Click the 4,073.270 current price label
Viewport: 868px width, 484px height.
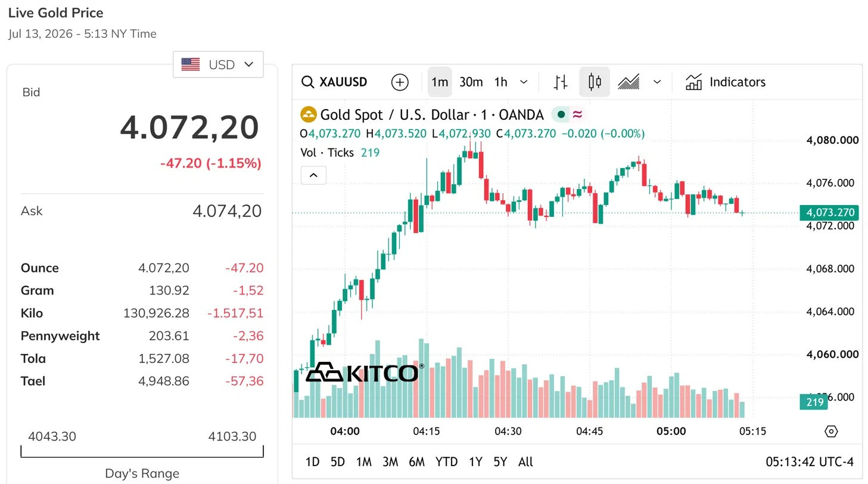tap(829, 212)
